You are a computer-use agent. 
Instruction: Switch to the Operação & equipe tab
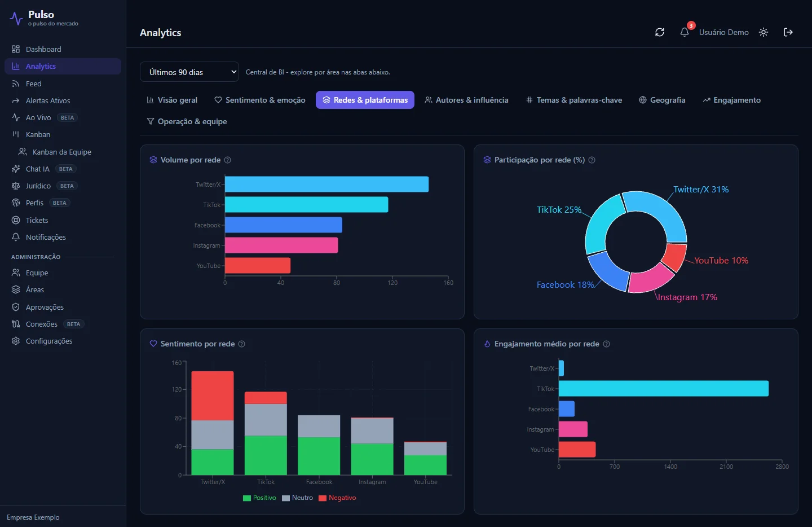(187, 121)
